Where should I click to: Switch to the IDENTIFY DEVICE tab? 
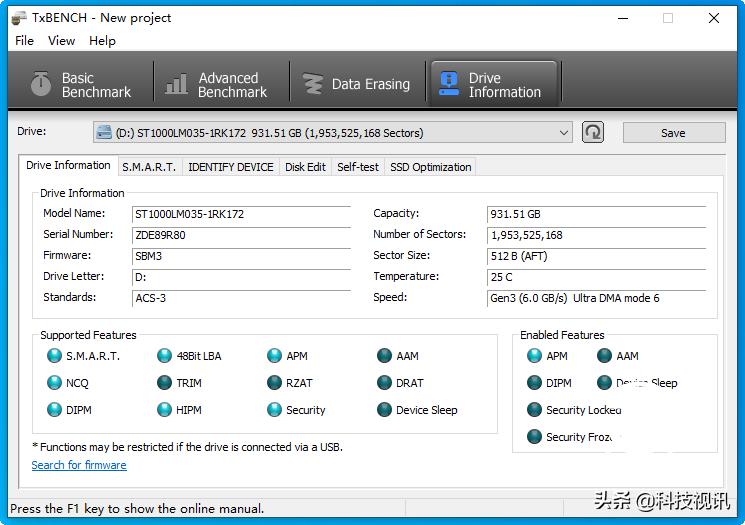coord(230,167)
